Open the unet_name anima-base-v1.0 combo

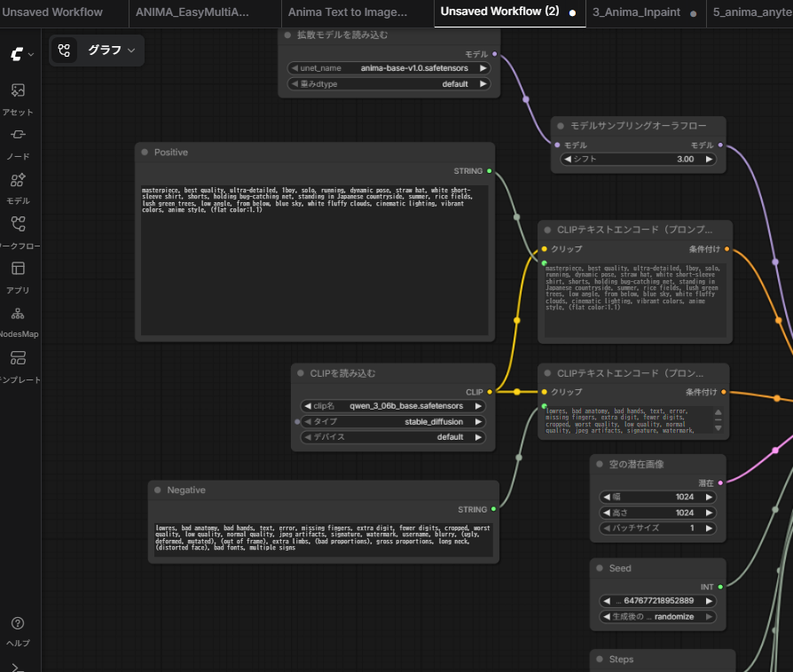[x=389, y=68]
